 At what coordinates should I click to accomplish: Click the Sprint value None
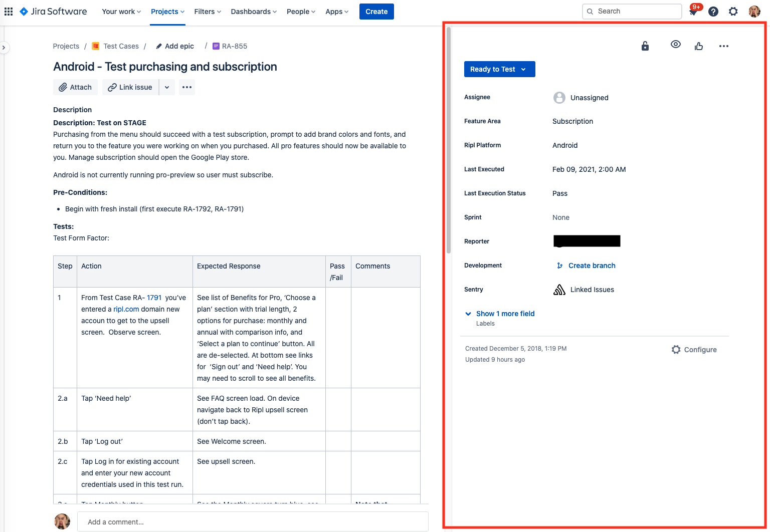561,217
